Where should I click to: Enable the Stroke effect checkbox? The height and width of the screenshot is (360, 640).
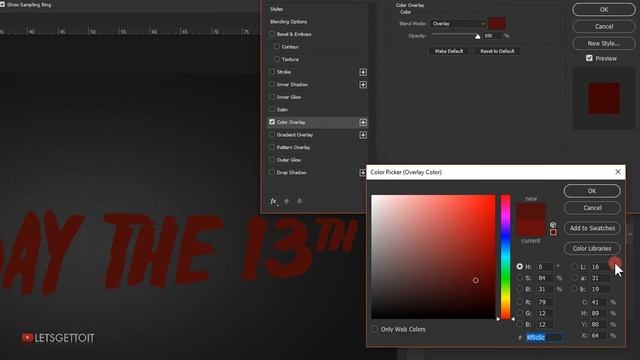(272, 72)
